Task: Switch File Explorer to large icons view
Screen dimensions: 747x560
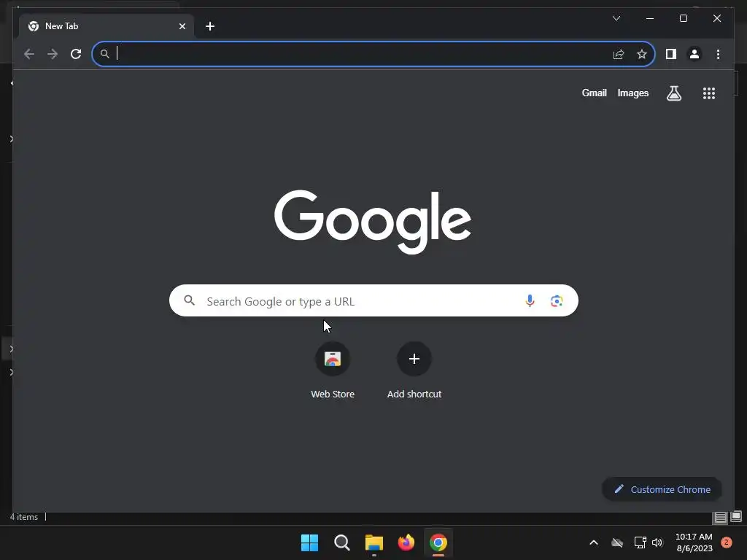Action: [736, 516]
